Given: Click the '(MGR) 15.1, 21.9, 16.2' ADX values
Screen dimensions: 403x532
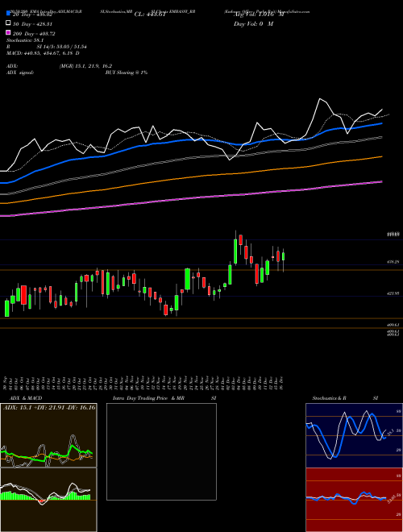Looking at the screenshot, I should click(x=85, y=66).
